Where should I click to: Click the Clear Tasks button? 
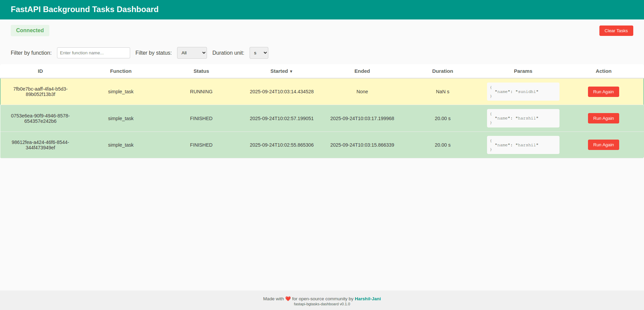click(616, 31)
